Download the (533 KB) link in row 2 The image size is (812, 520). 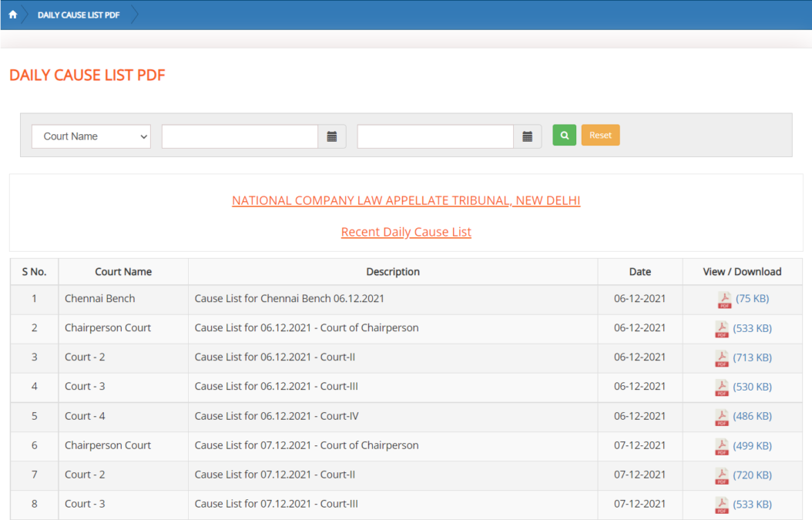[753, 328]
